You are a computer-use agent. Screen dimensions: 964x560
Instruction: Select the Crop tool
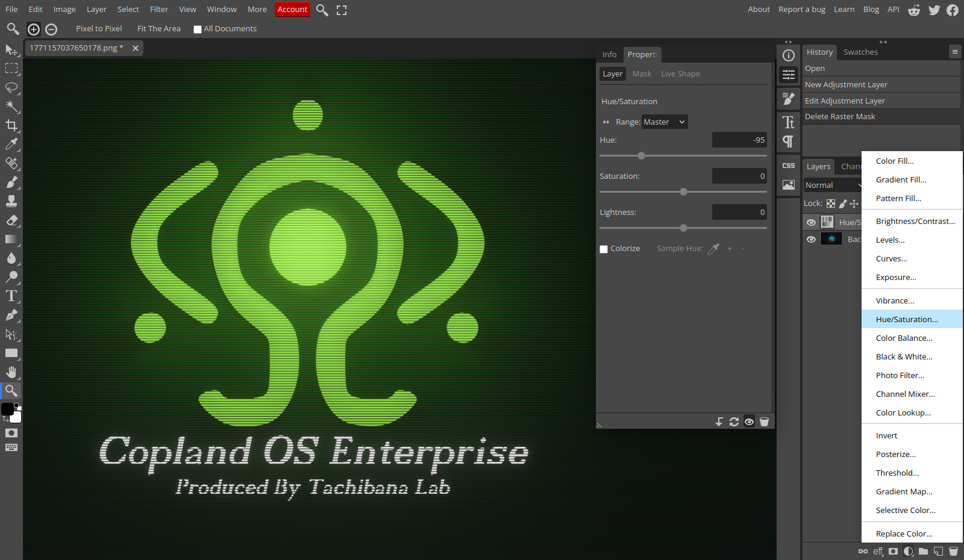(x=11, y=125)
